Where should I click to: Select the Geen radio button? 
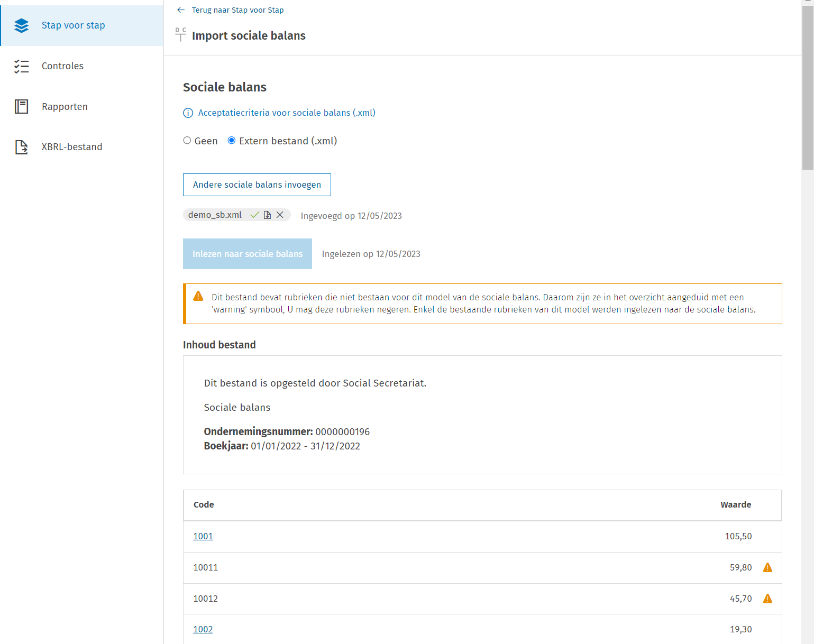click(187, 141)
